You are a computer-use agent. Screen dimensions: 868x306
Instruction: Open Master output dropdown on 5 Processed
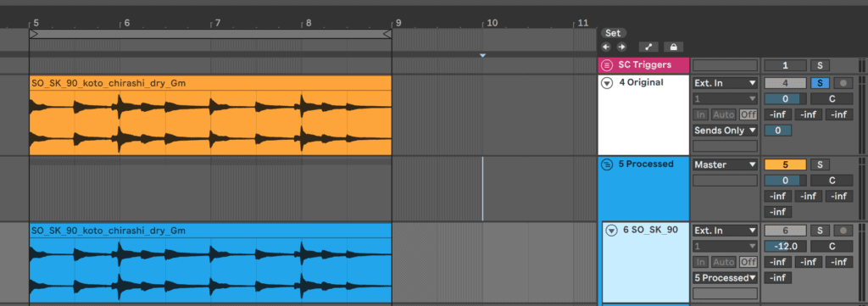pyautogui.click(x=726, y=164)
